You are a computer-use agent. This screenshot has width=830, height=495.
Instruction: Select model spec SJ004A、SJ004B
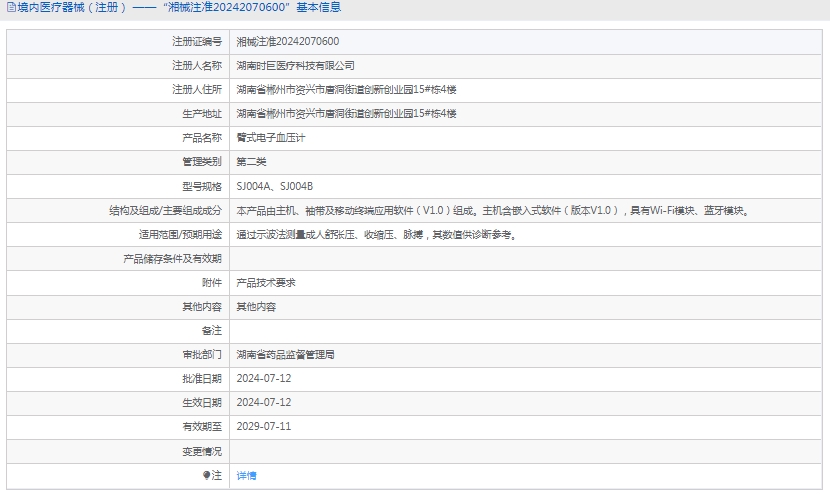pyautogui.click(x=274, y=186)
